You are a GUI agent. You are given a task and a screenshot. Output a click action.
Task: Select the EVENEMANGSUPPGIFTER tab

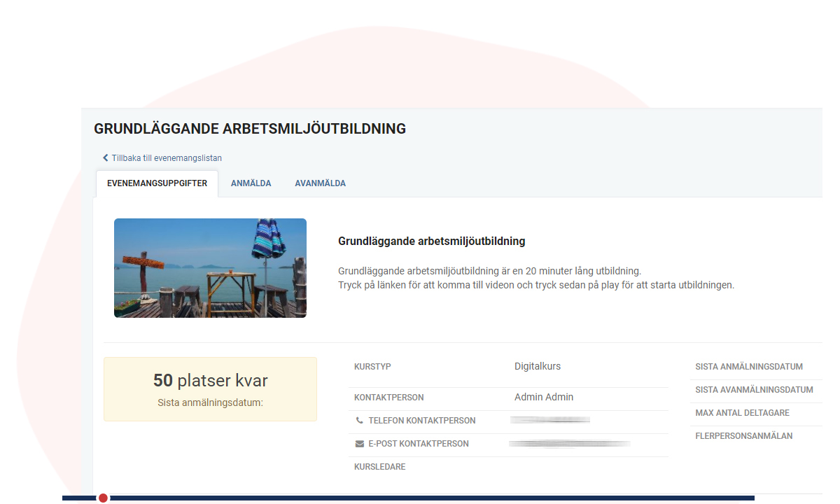[x=156, y=183]
